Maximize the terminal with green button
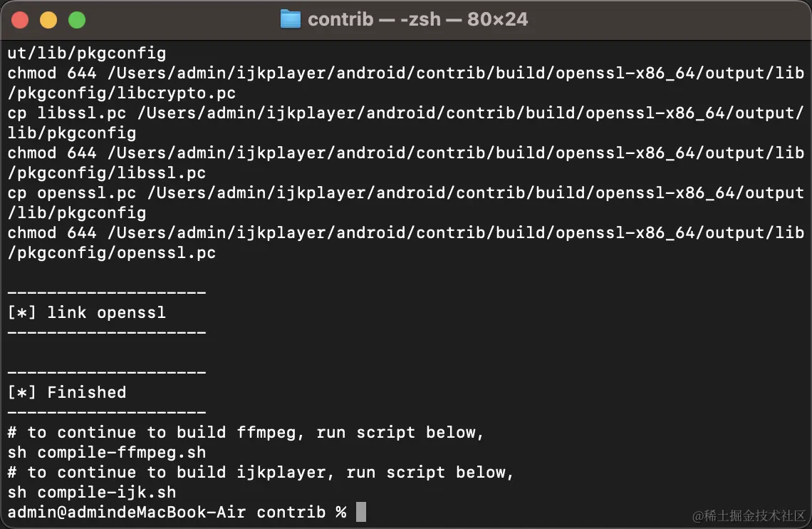 pos(77,20)
